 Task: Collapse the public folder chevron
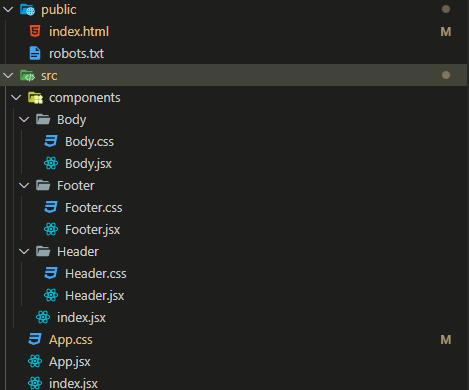point(8,10)
